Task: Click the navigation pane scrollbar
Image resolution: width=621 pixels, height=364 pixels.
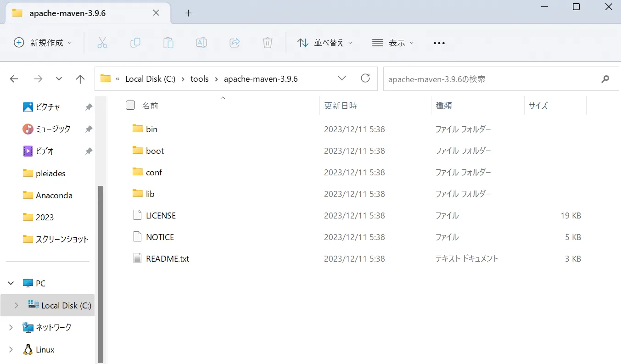Action: point(101,274)
